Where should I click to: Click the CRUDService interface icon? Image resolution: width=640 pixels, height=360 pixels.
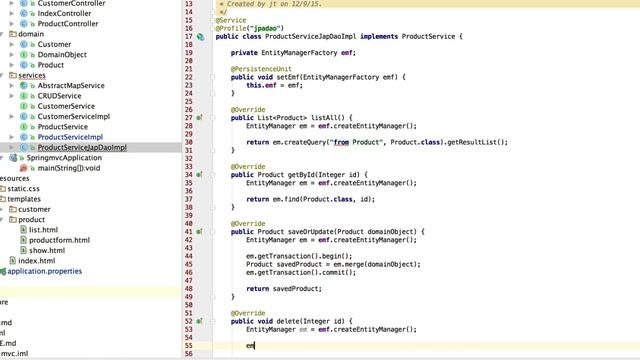coord(24,96)
